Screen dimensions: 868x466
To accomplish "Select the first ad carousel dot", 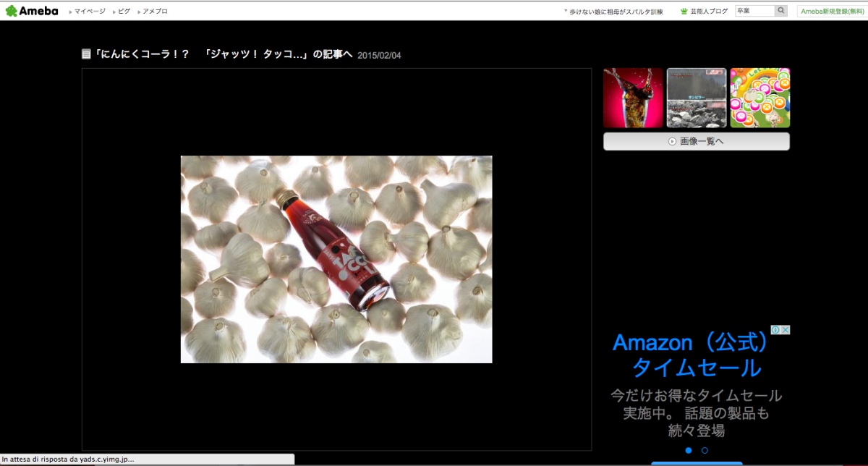I will (x=688, y=450).
